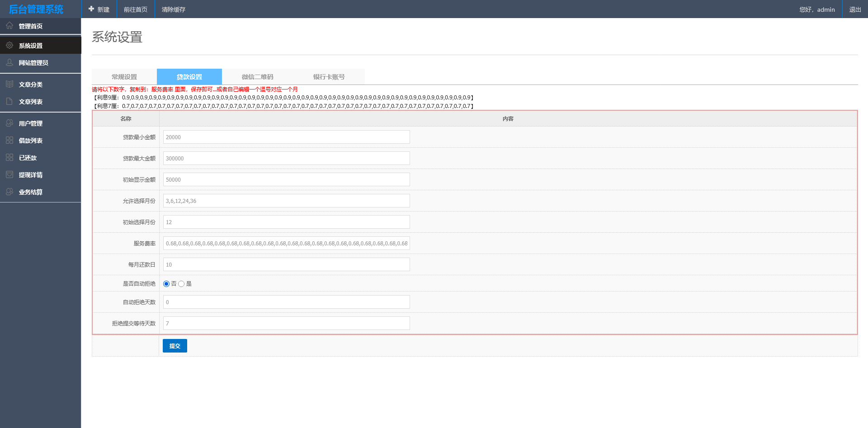
Task: Click the 初始显示金额 input field
Action: [287, 179]
